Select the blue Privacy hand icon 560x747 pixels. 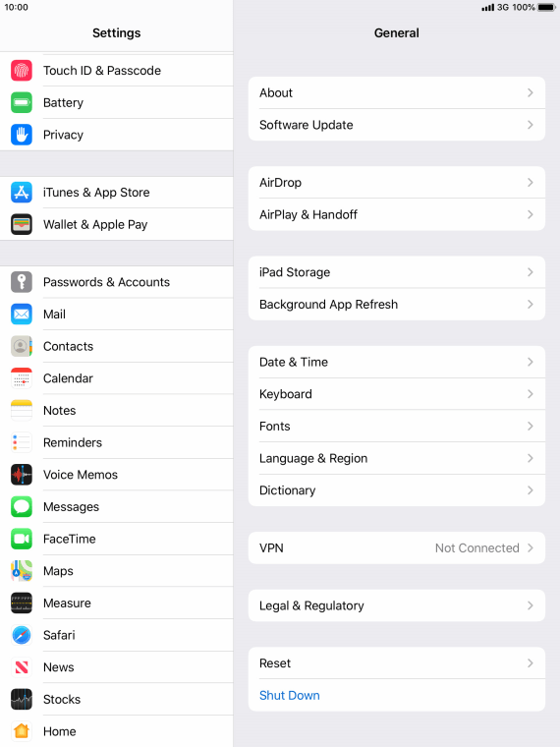tap(22, 135)
